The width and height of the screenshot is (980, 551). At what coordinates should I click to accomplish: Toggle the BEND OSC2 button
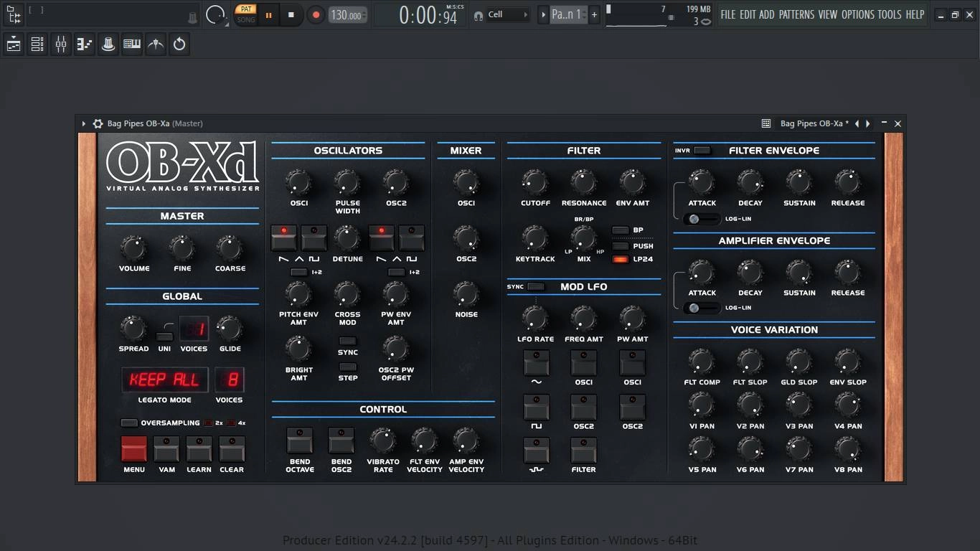[x=341, y=441]
